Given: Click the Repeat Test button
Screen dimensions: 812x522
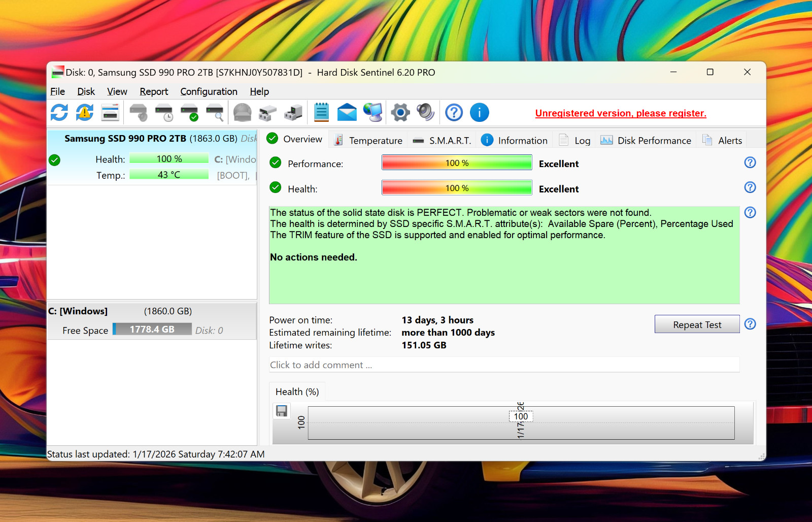Looking at the screenshot, I should pyautogui.click(x=697, y=324).
